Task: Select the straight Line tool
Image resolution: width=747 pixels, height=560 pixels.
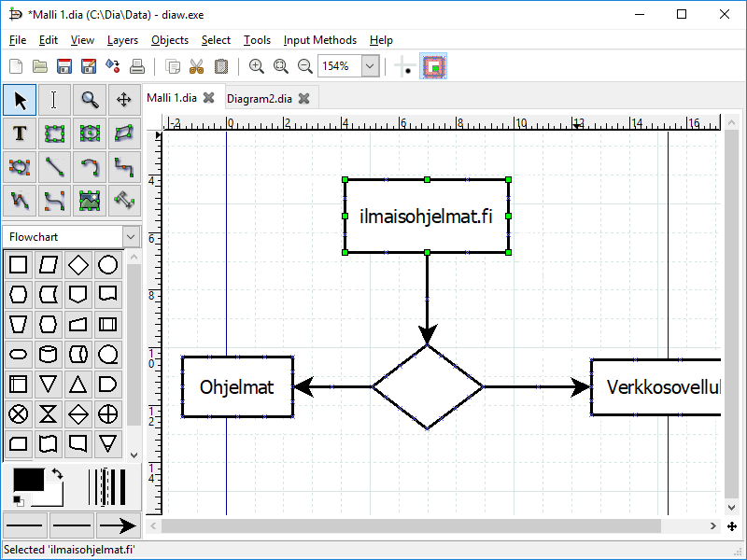Action: point(54,167)
